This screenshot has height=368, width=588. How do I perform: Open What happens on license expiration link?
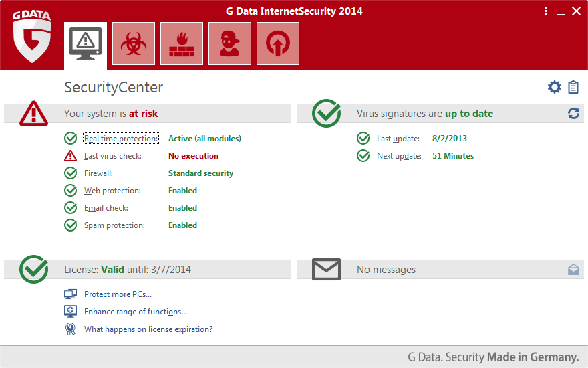pyautogui.click(x=148, y=329)
